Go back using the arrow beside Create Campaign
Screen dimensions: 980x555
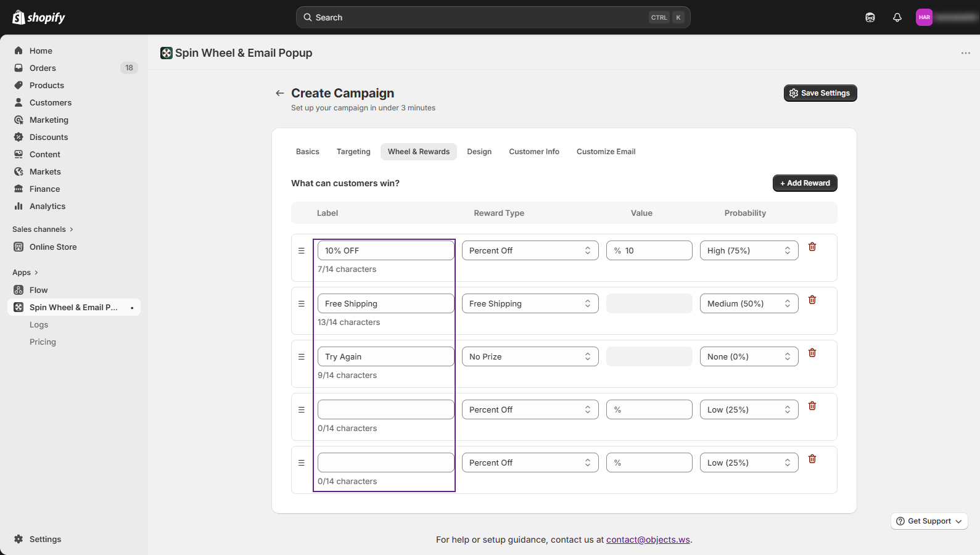[280, 93]
